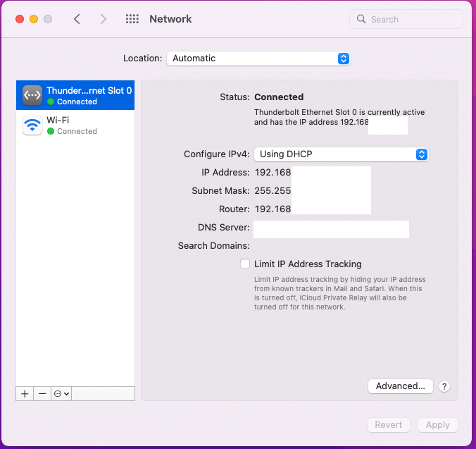Go back using the back arrow
This screenshot has width=476, height=449.
click(x=77, y=19)
